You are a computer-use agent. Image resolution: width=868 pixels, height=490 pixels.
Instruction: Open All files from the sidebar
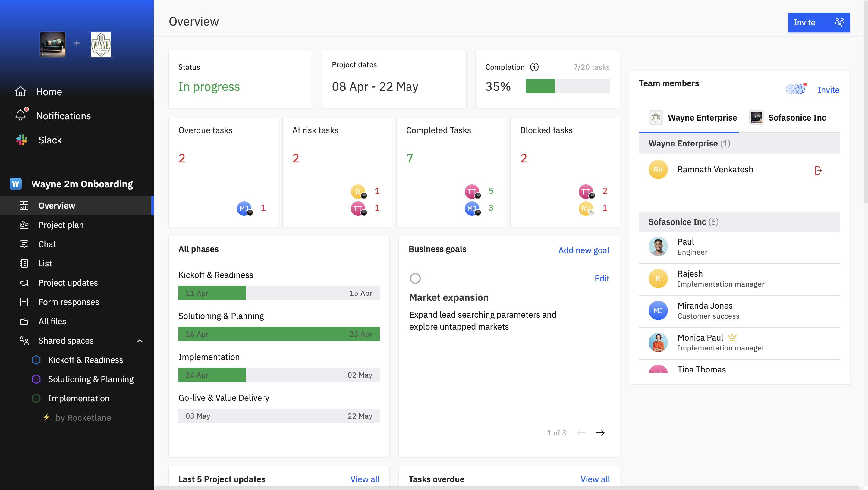[52, 321]
